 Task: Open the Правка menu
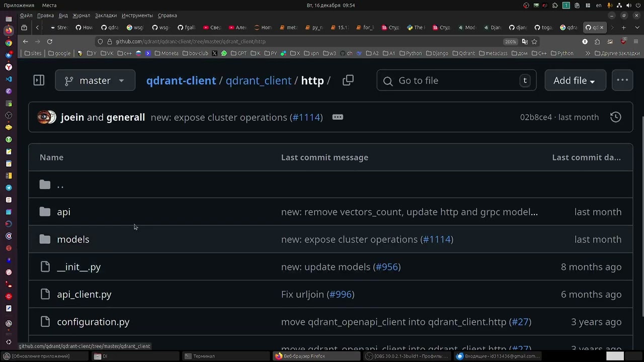coord(45,16)
